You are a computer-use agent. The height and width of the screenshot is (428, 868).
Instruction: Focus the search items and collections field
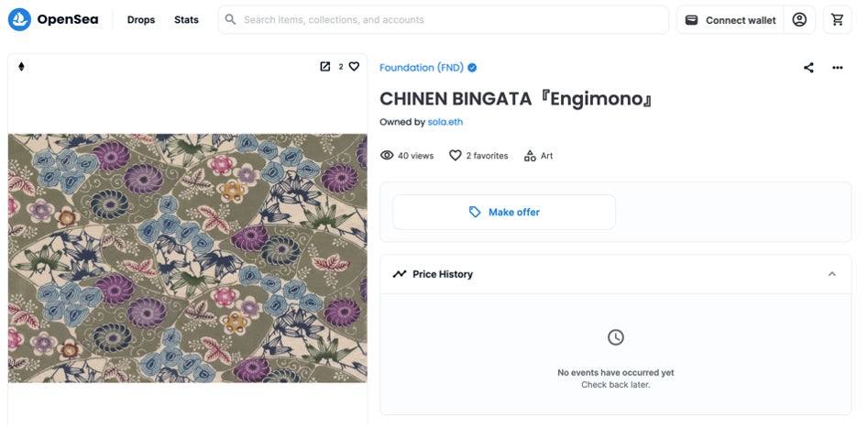tap(449, 19)
